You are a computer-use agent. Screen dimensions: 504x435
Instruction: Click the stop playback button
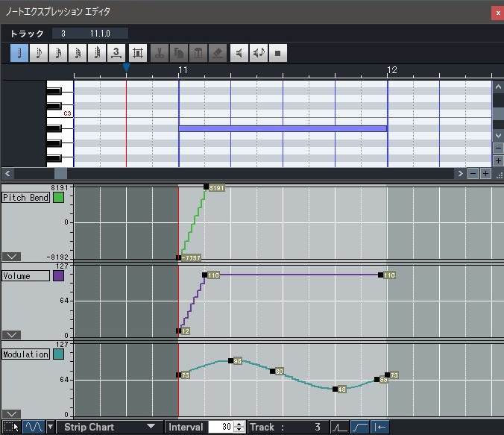[278, 53]
